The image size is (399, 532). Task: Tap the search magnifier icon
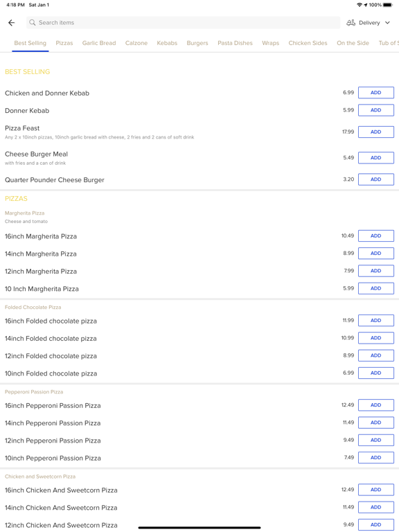pyautogui.click(x=33, y=23)
